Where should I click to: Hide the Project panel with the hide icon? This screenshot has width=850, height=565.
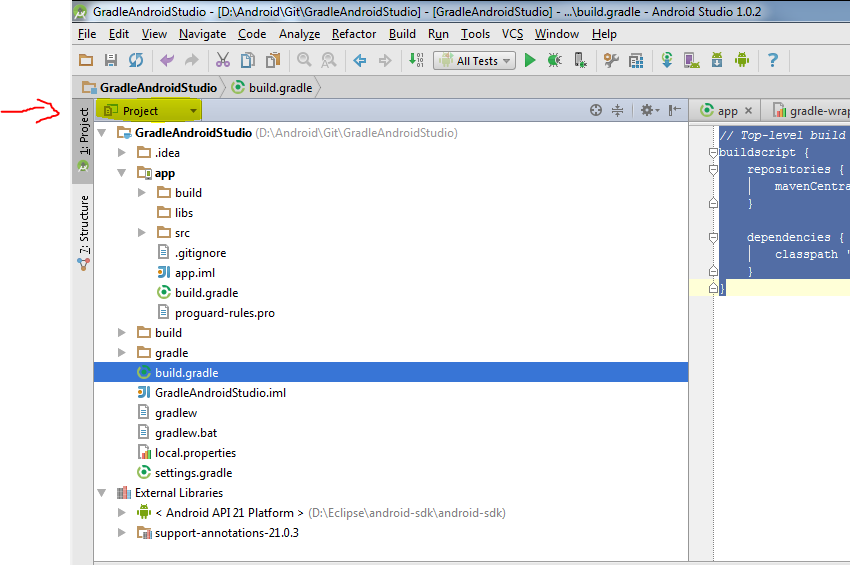676,111
